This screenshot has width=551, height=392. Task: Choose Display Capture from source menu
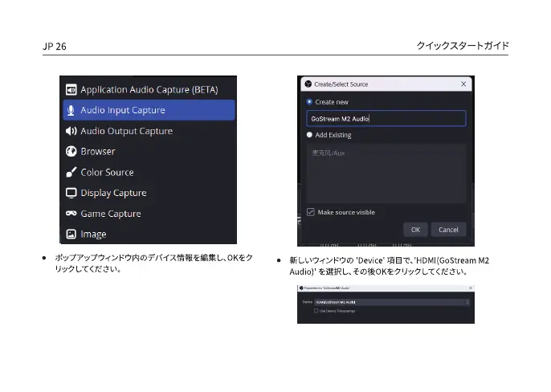tap(149, 193)
